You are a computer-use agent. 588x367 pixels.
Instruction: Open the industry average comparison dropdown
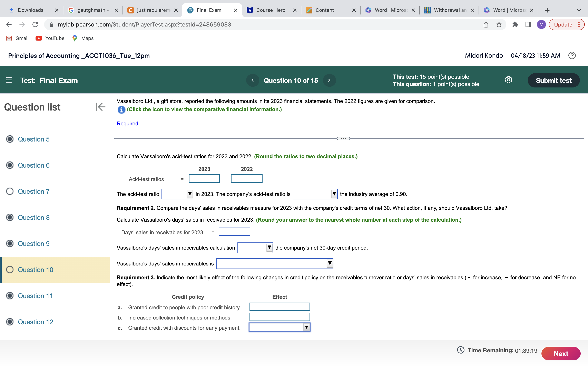[315, 194]
